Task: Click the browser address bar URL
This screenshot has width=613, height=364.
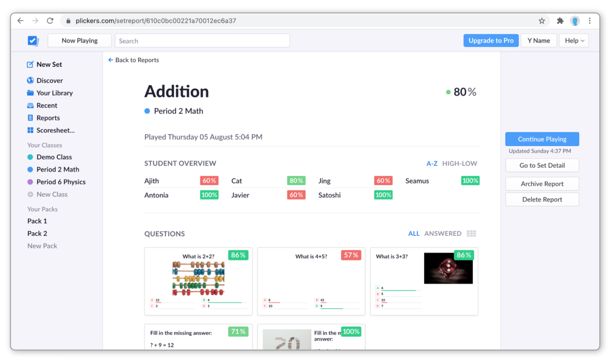Action: click(x=156, y=21)
